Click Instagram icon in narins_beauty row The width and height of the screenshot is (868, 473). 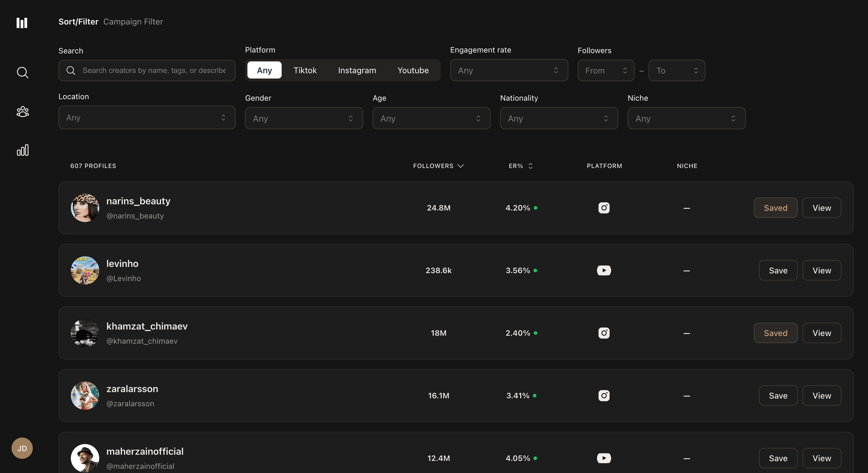tap(603, 208)
